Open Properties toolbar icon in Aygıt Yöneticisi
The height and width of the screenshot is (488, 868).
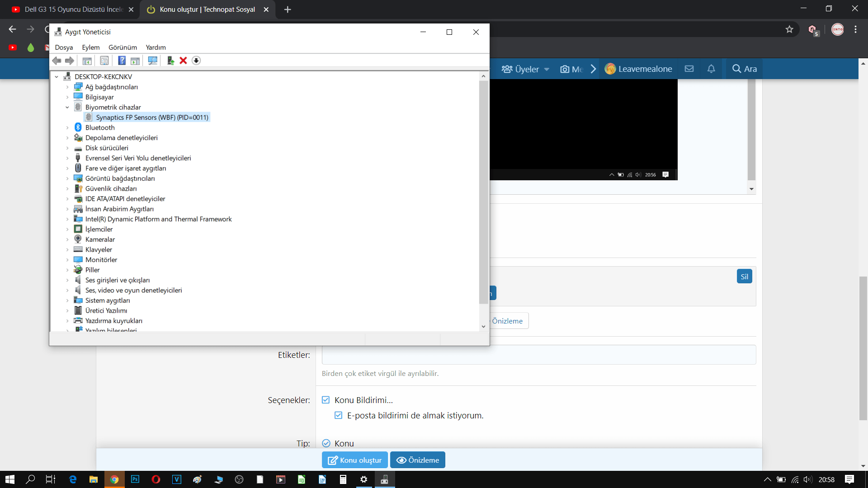coord(104,61)
